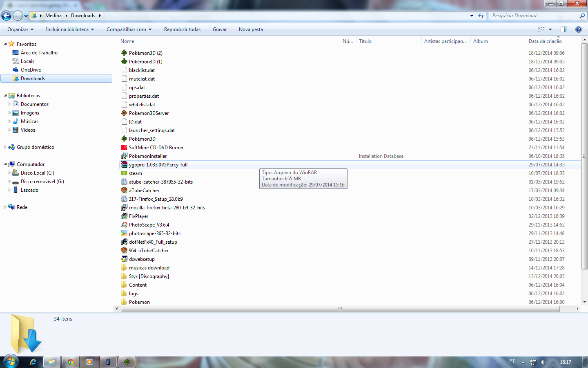Click the address bar refresh button
This screenshot has width=588, height=368.
[x=481, y=16]
